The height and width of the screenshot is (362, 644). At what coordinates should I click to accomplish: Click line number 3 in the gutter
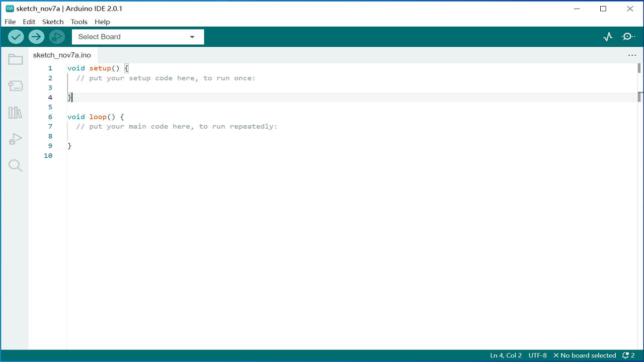point(50,87)
